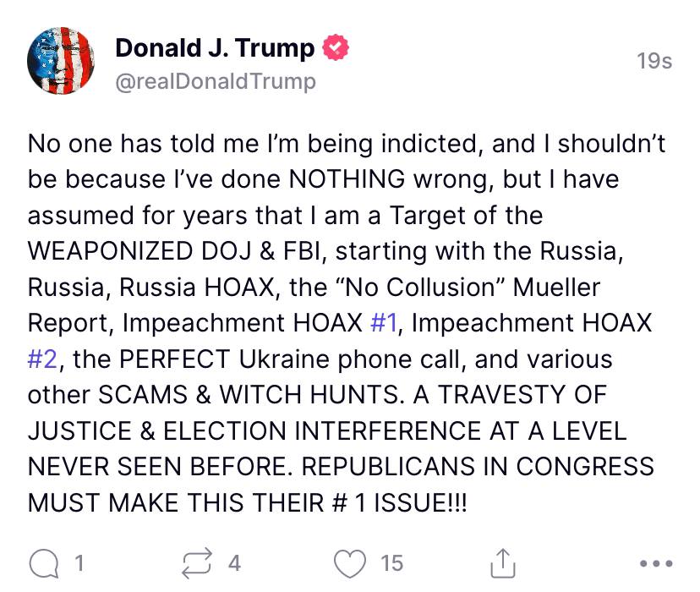The height and width of the screenshot is (592, 700).
Task: Open the share arrow icon
Action: point(504,562)
